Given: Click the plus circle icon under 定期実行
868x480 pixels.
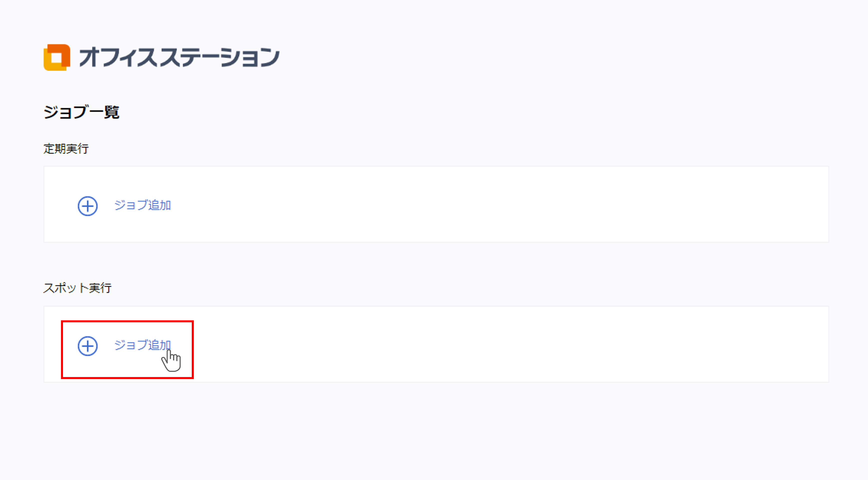Looking at the screenshot, I should point(87,206).
